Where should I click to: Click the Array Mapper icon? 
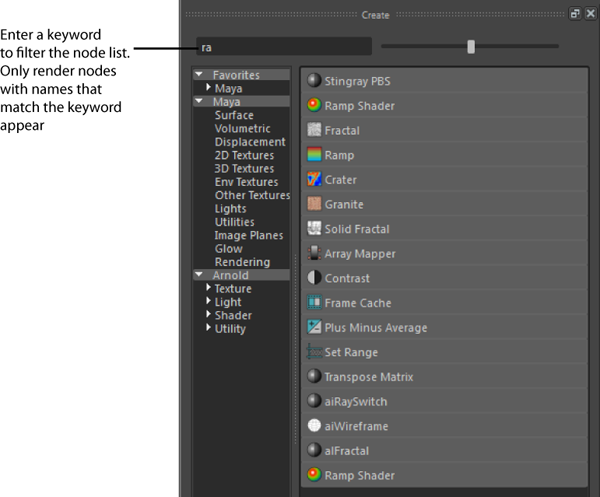(x=314, y=253)
